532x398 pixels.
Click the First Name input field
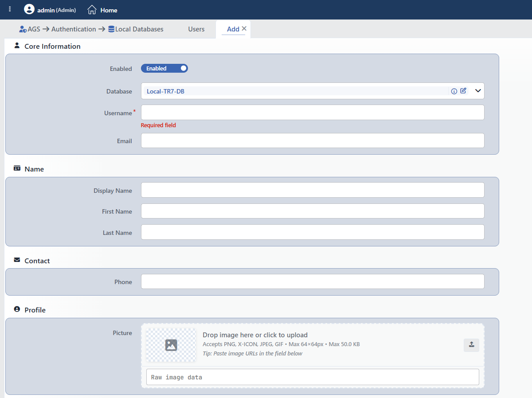[x=313, y=211]
